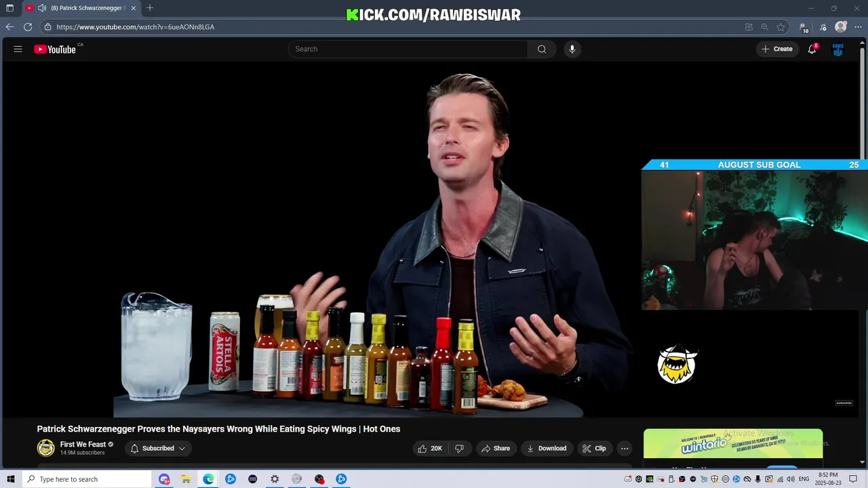Open Edge Settings and more ellipsis

[858, 27]
